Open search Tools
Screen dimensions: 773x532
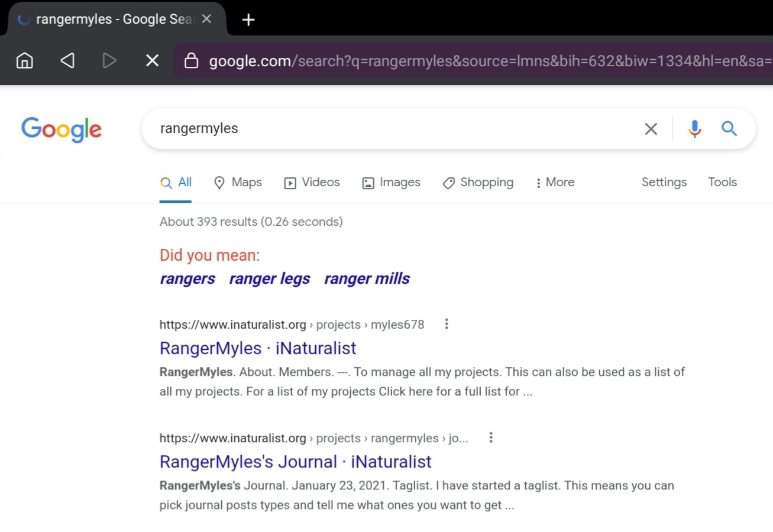pos(723,182)
